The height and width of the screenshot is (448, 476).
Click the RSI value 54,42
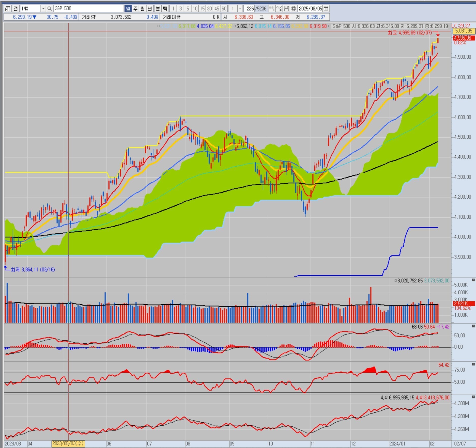[444, 365]
